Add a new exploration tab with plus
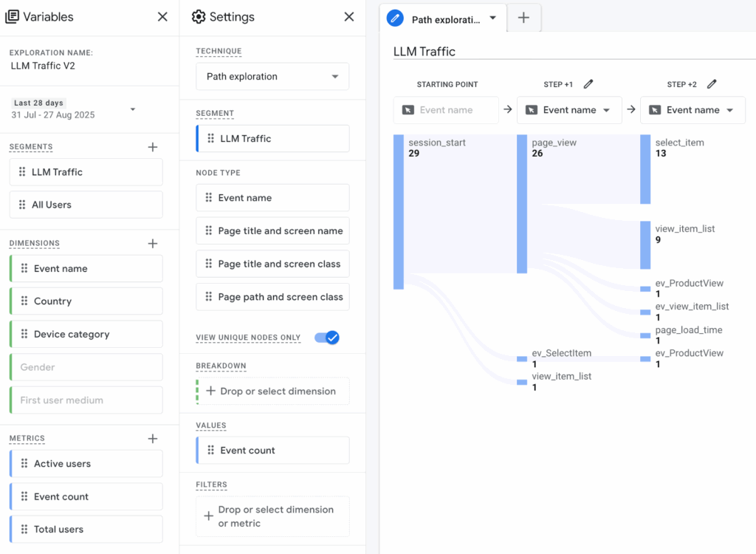 tap(523, 18)
